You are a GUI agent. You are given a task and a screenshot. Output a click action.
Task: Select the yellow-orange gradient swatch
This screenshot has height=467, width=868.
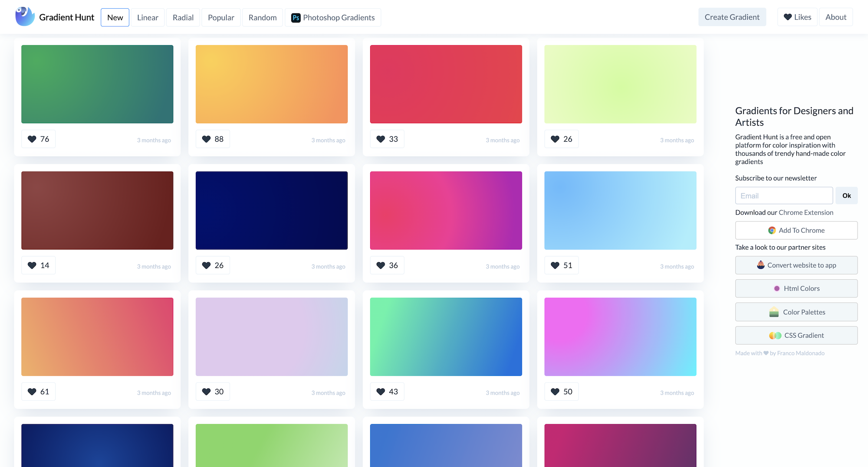click(x=272, y=84)
